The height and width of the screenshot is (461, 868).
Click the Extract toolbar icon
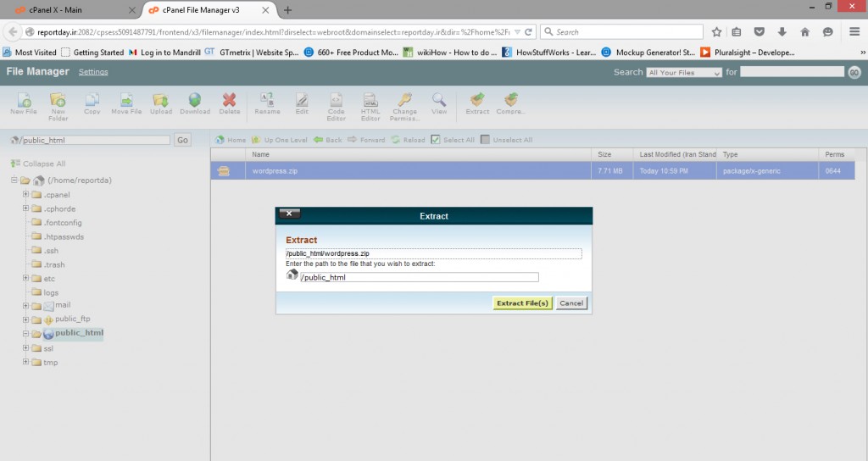click(477, 101)
